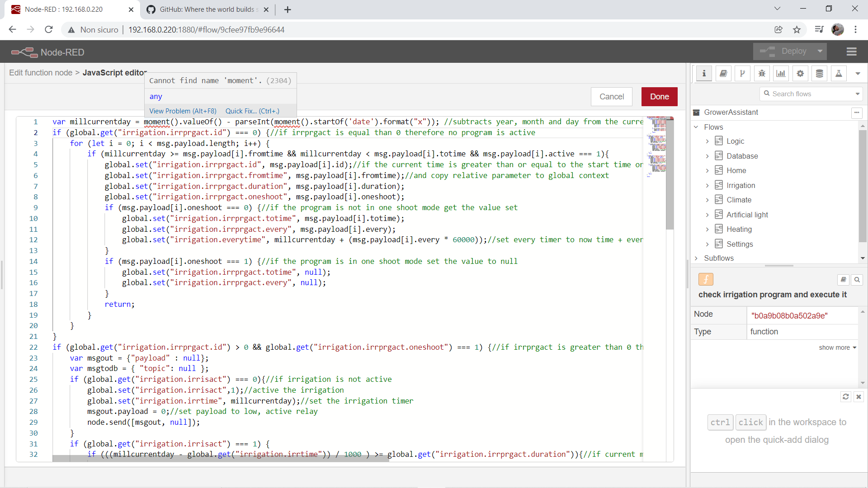Expand the Subflows section

[696, 258]
